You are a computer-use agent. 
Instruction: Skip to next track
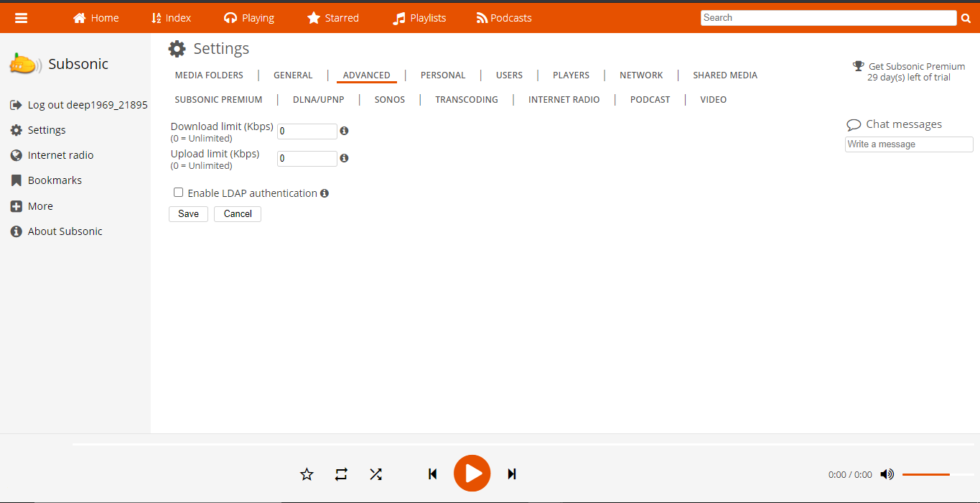[512, 474]
